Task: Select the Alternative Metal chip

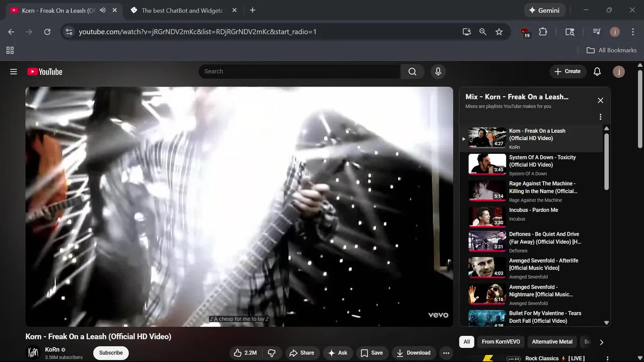Action: click(552, 342)
